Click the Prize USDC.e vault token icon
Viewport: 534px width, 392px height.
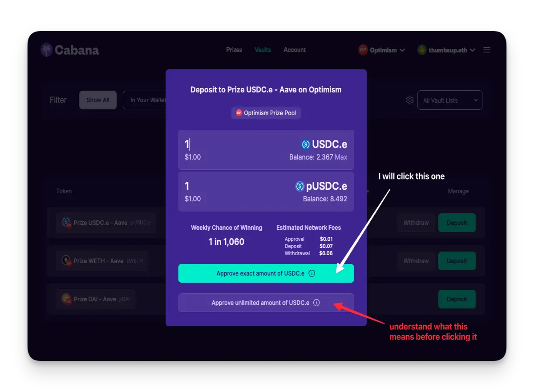(66, 222)
